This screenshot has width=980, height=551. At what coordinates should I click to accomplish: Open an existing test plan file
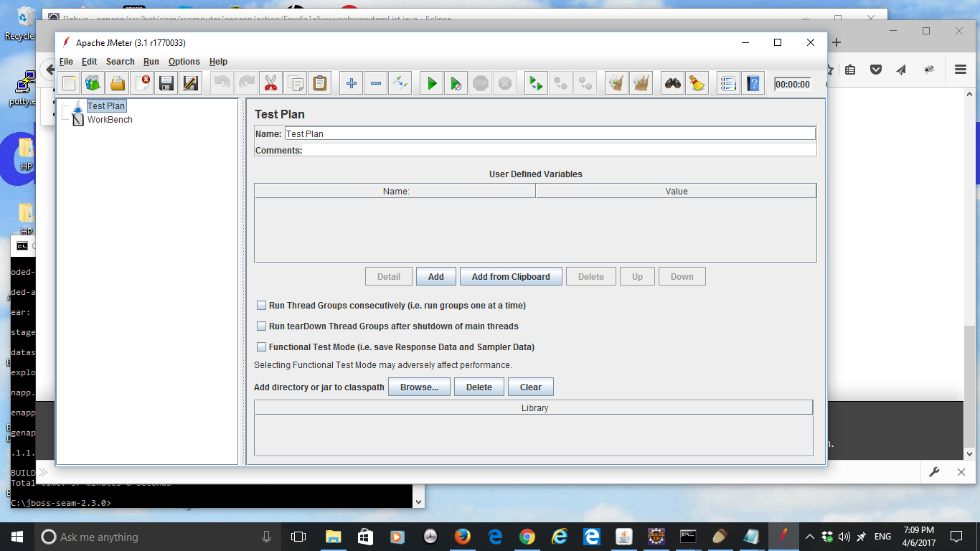pyautogui.click(x=118, y=83)
